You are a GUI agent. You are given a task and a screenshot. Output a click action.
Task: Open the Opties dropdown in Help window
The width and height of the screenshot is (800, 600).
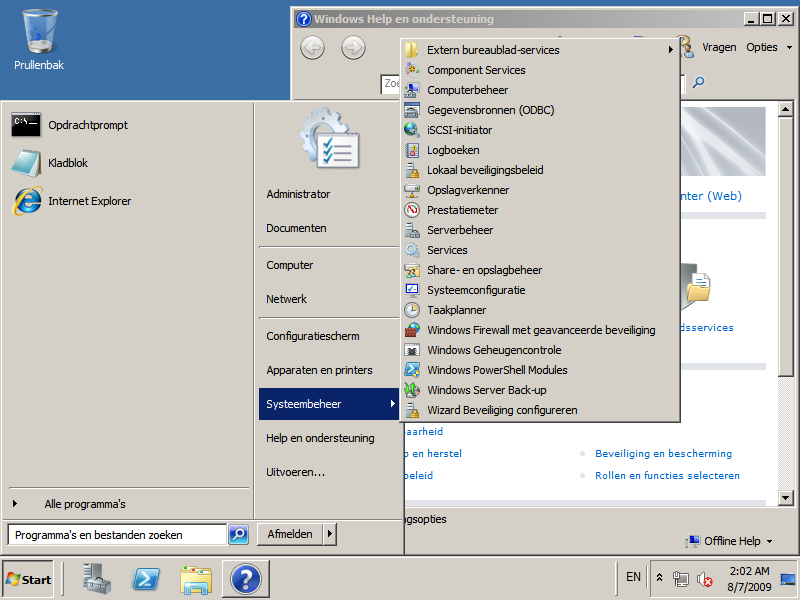click(769, 47)
